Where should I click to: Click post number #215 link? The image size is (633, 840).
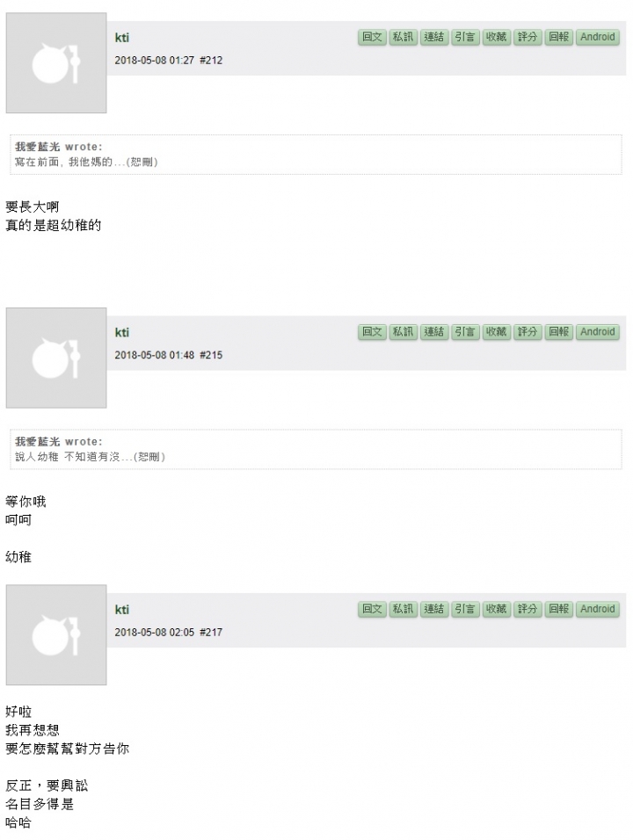click(211, 355)
